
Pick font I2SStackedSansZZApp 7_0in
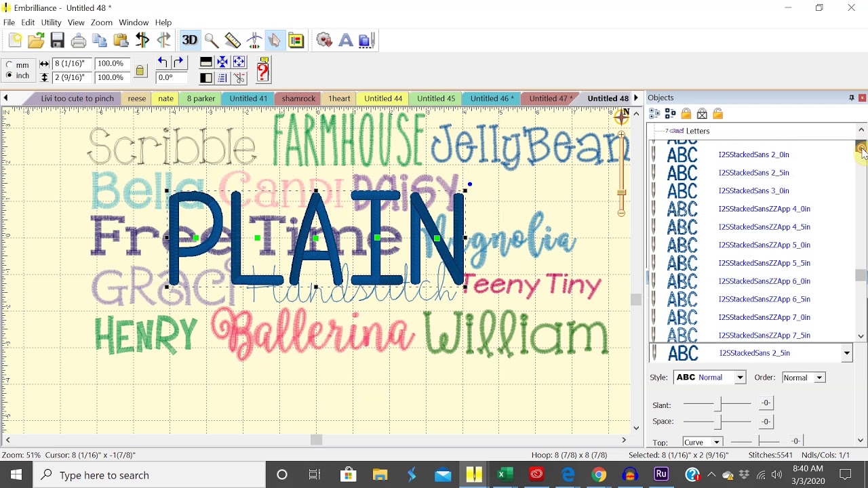click(764, 317)
